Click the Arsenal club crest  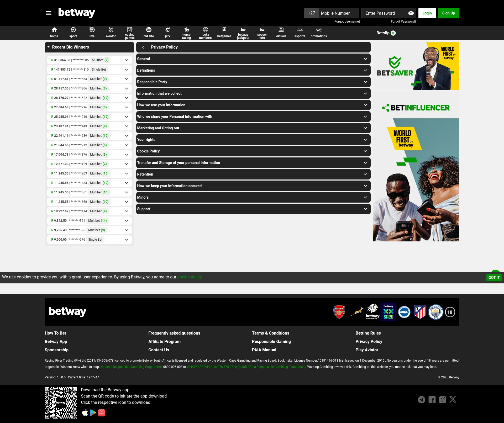[339, 312]
